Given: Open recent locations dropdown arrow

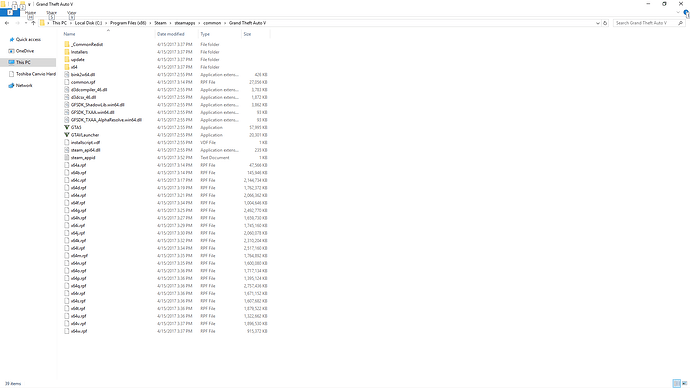Looking at the screenshot, I should coord(26,23).
